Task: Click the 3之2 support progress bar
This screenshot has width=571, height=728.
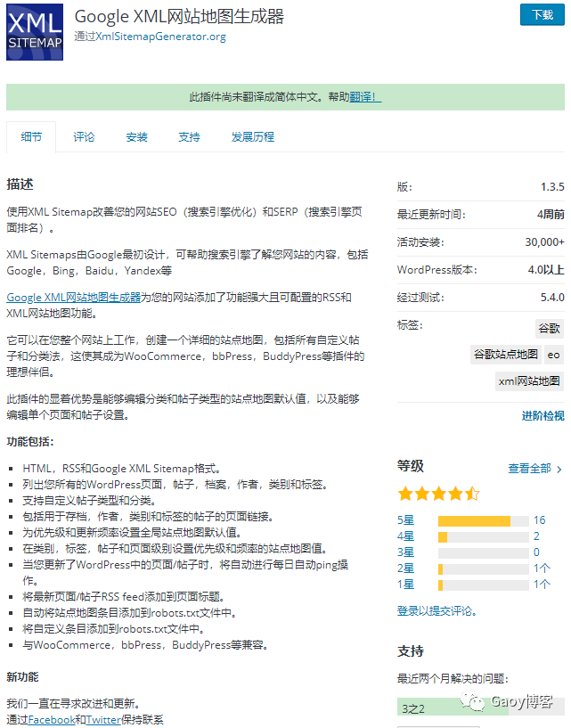Action: pos(480,708)
